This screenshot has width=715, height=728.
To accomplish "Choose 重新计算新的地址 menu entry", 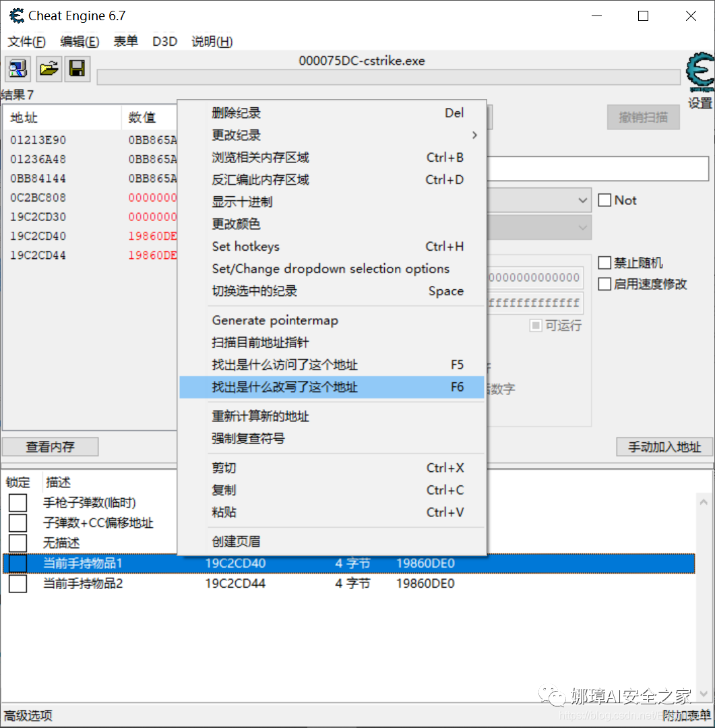I will tap(332, 417).
